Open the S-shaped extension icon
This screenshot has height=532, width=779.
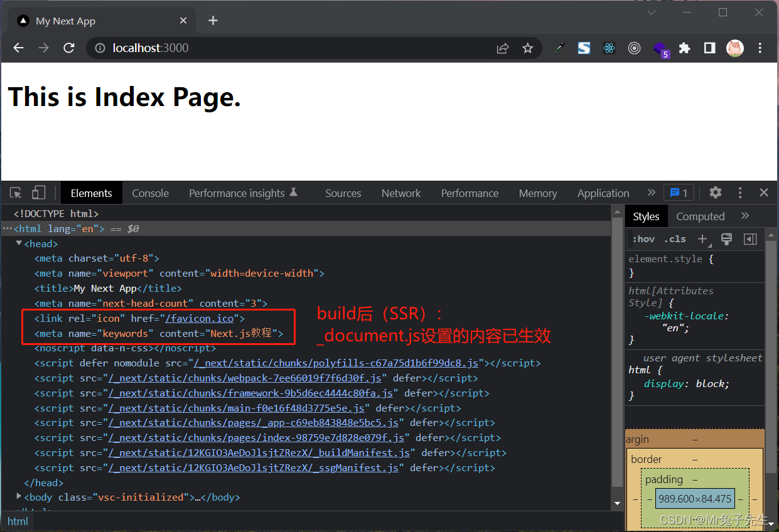(x=584, y=48)
